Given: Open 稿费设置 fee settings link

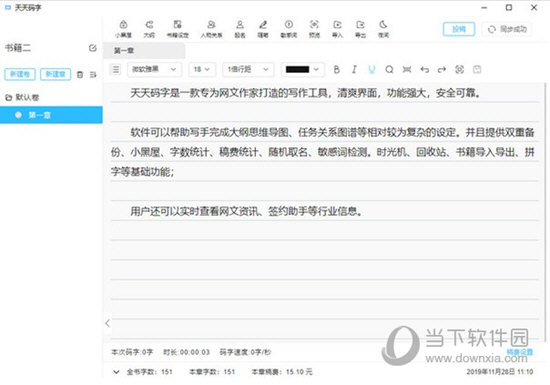Looking at the screenshot, I should coord(520,352).
